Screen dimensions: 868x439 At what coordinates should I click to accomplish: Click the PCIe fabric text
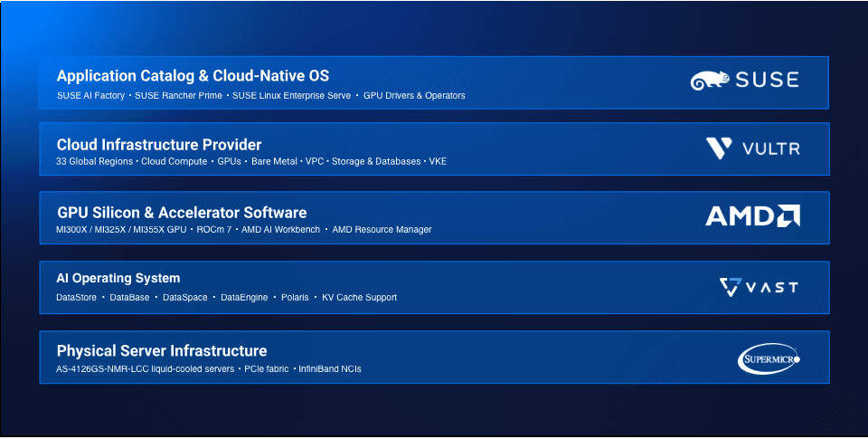(x=266, y=369)
